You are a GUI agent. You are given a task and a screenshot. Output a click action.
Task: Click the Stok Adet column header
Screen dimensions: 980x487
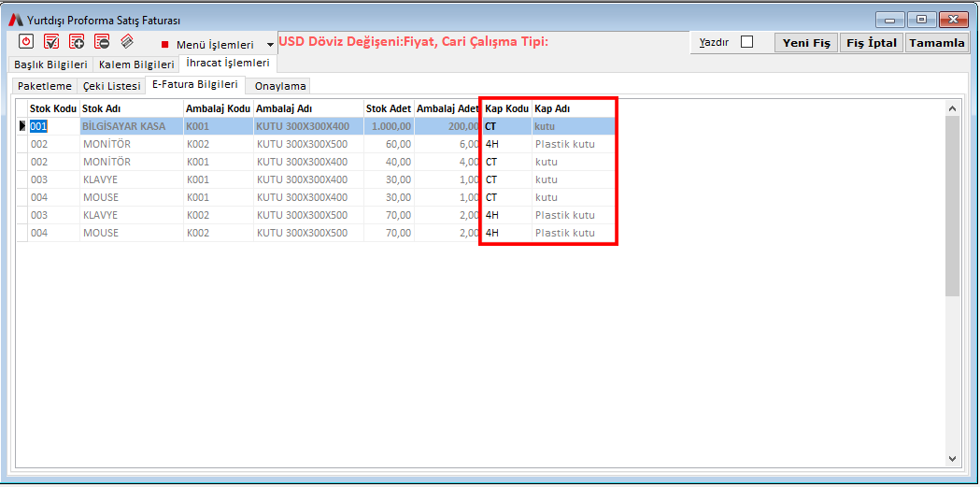[389, 108]
